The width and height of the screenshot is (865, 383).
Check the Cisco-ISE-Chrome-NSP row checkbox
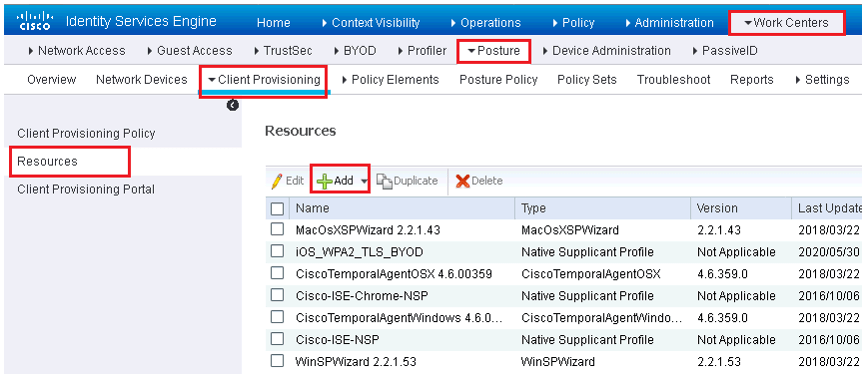277,295
